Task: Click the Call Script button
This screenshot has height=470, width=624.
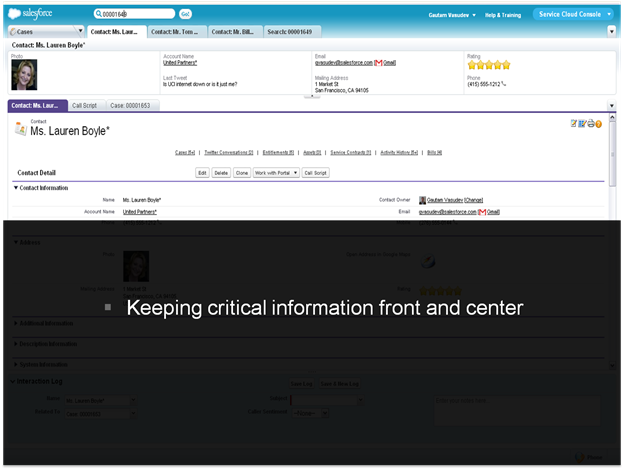Action: [x=316, y=173]
